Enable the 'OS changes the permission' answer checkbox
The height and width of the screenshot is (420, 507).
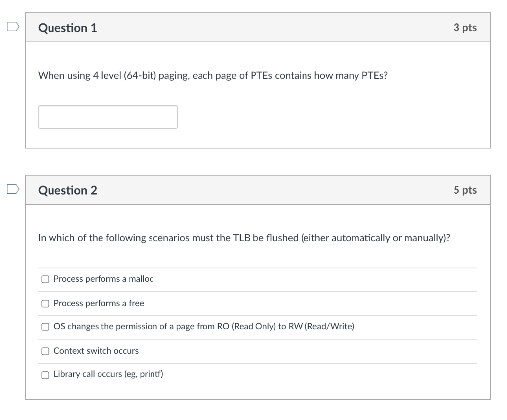(45, 326)
